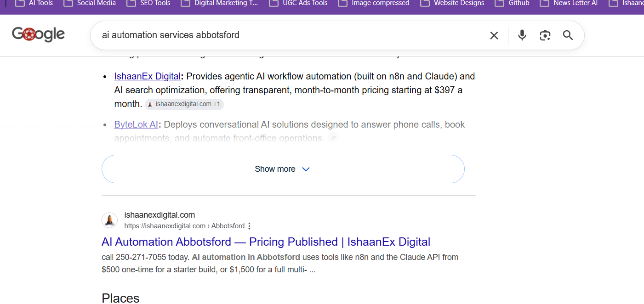Click the ishaanexdigital.com site favicon
Viewport: 644px width, 304px height.
tap(109, 220)
